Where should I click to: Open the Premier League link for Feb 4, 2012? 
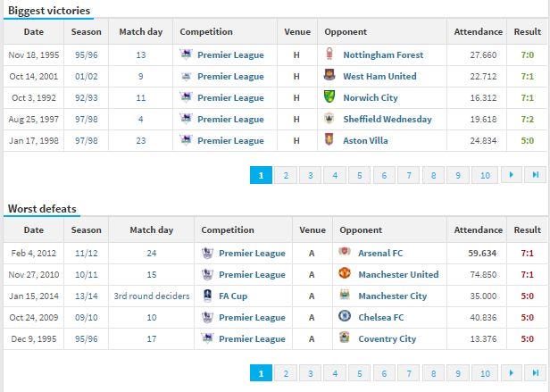(252, 253)
